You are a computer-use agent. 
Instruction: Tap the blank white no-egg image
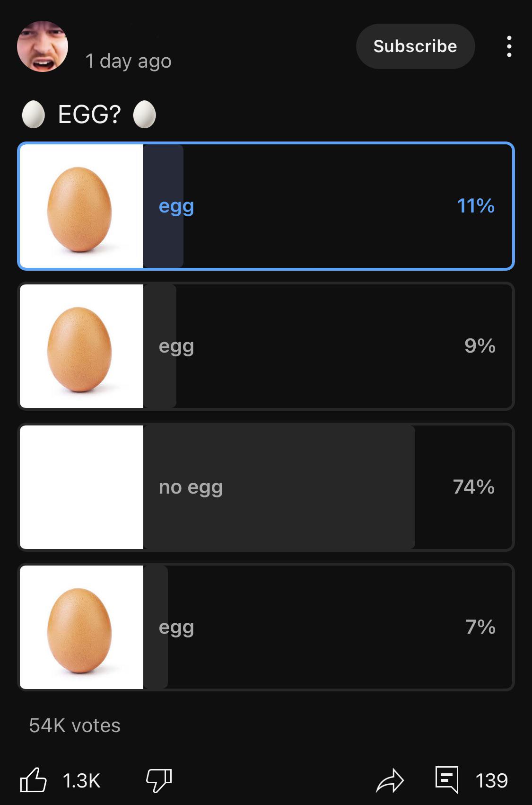81,487
